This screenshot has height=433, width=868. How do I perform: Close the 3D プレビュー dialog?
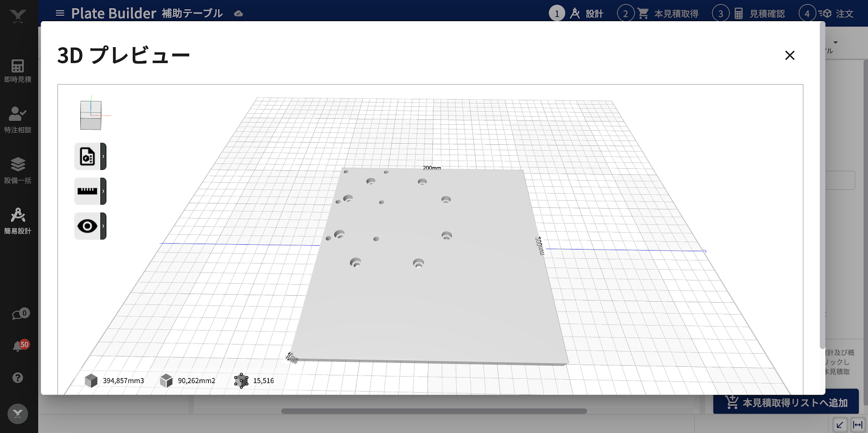(790, 55)
